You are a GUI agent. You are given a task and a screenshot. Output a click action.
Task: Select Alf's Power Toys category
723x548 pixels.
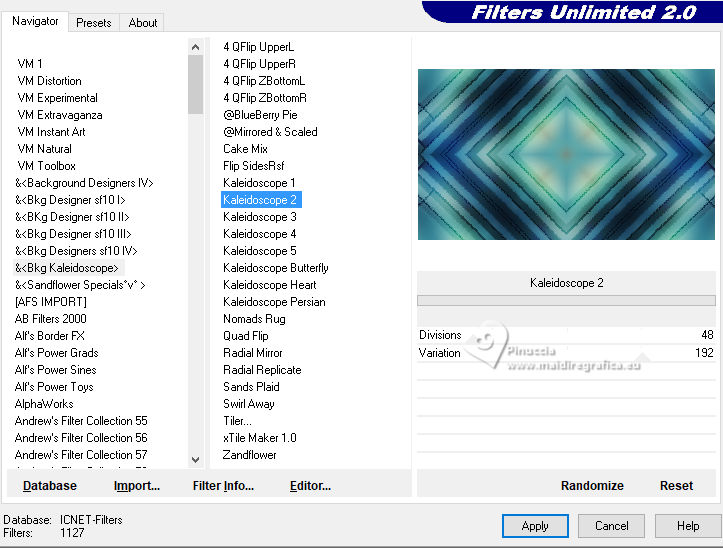[54, 387]
